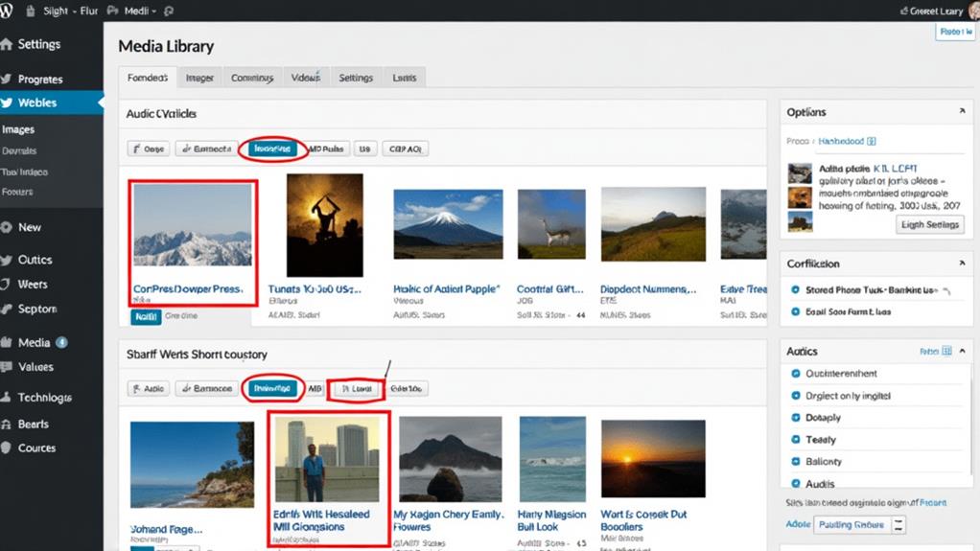
Task: Open the coastal cliff and sea thumbnail
Action: [x=193, y=464]
